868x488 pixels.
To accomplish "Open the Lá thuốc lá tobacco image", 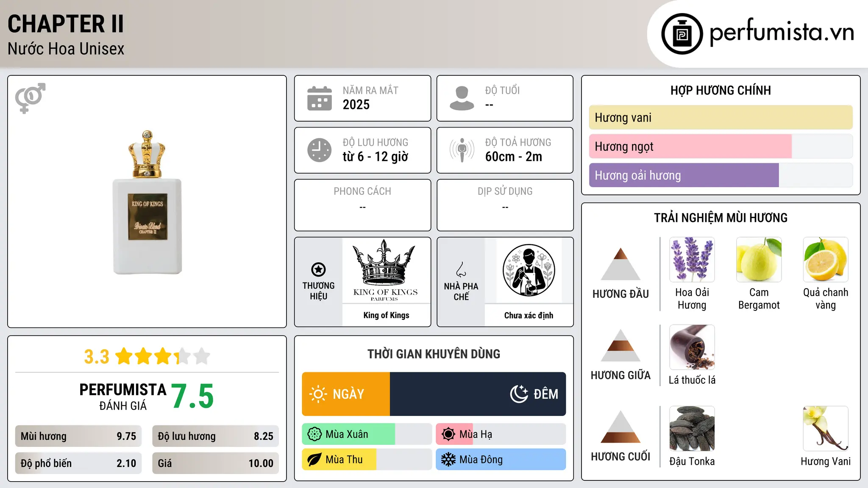I will tap(692, 347).
